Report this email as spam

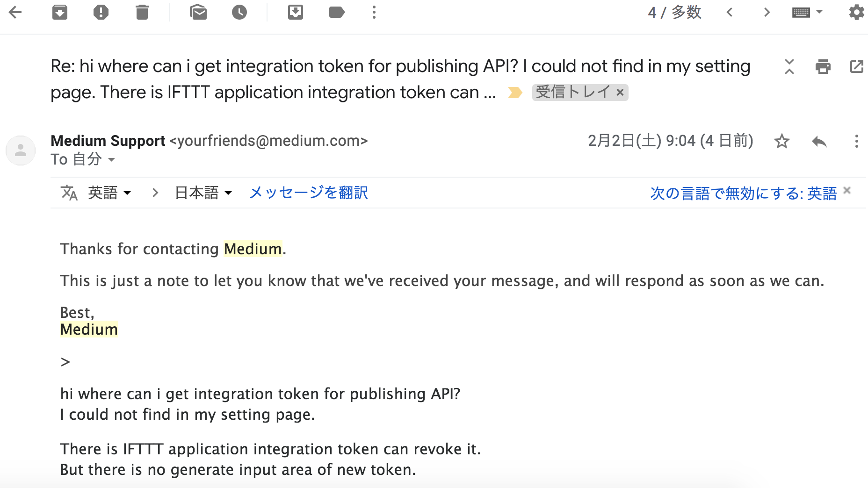pos(101,12)
